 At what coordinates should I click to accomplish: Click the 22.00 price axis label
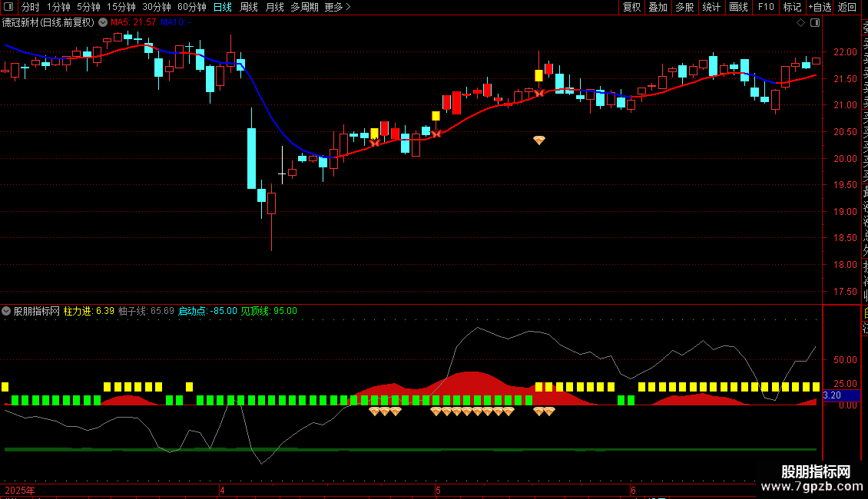coord(845,52)
